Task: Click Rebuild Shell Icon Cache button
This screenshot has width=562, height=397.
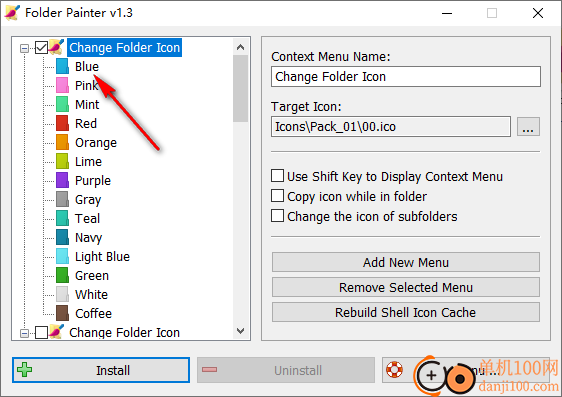Action: click(406, 312)
